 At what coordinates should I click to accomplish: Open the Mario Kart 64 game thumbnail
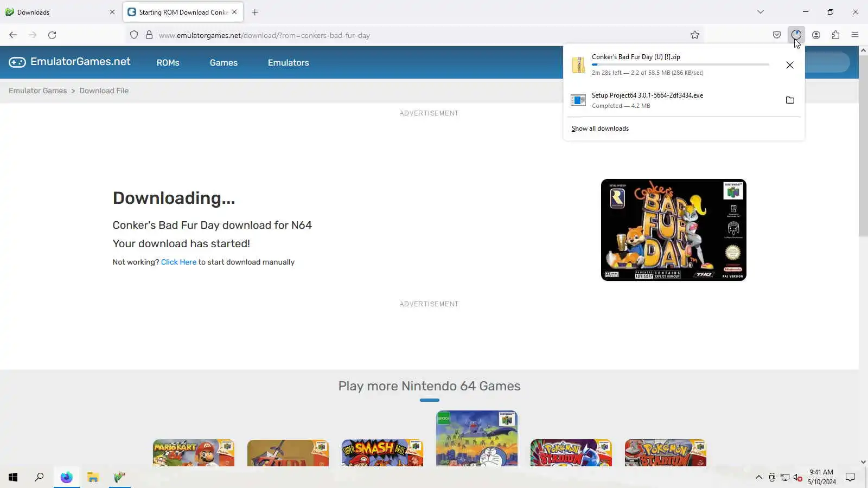pyautogui.click(x=194, y=453)
